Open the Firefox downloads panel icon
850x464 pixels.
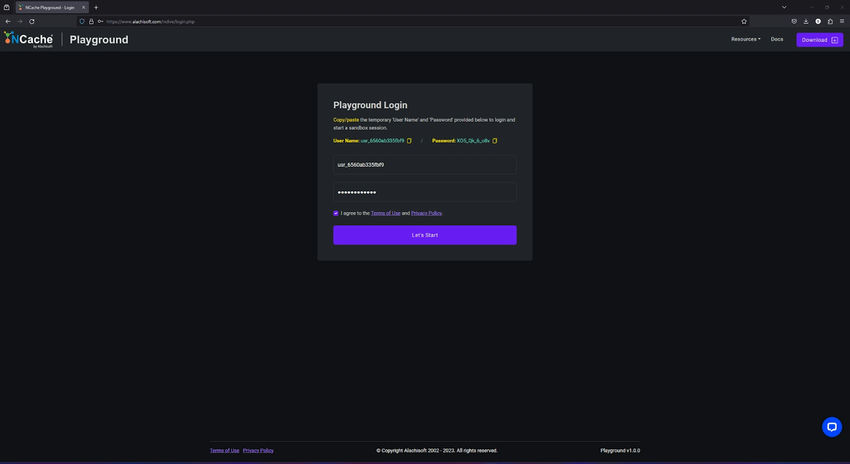point(806,22)
